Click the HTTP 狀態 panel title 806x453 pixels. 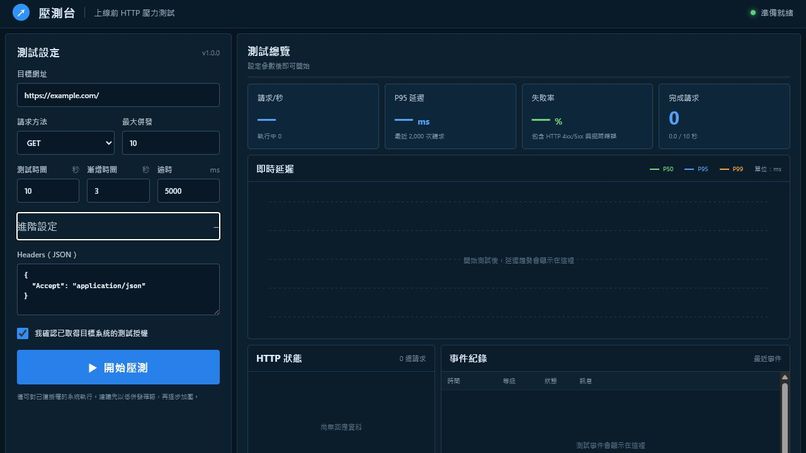tap(279, 358)
